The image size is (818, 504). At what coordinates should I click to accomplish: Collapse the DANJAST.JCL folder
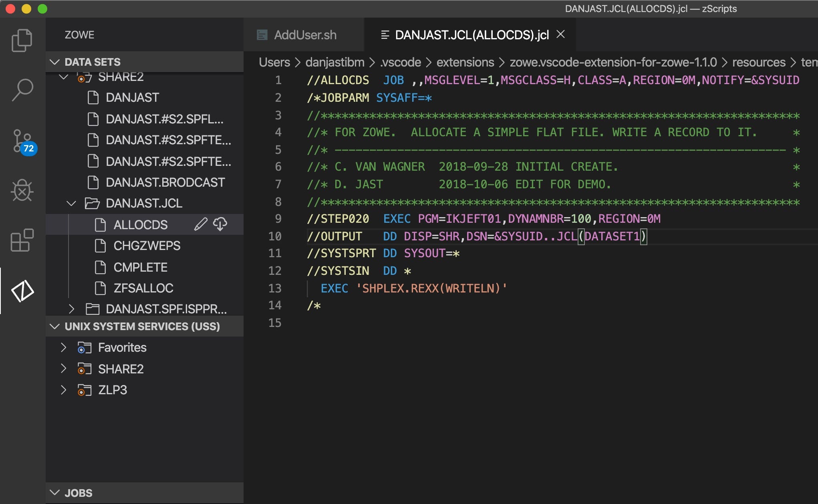point(71,204)
